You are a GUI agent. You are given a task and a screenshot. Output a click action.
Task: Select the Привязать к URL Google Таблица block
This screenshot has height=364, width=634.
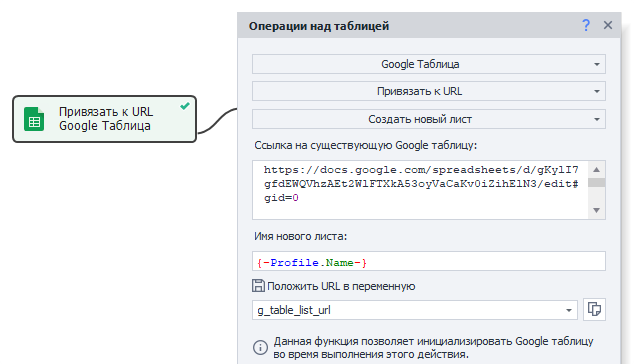105,119
